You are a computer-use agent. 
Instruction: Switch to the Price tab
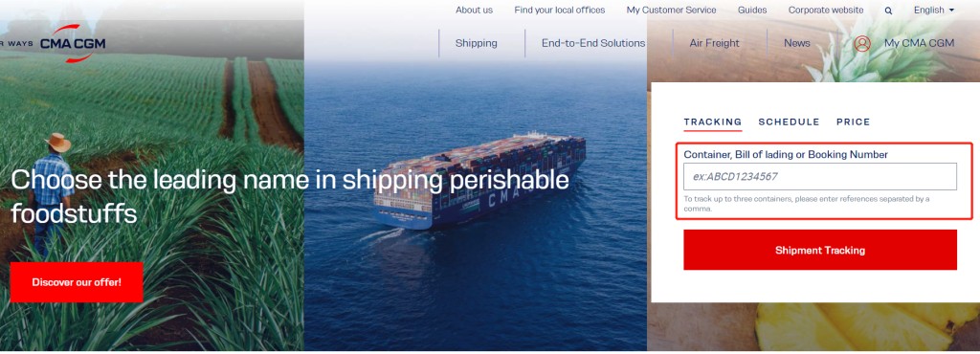pos(853,122)
